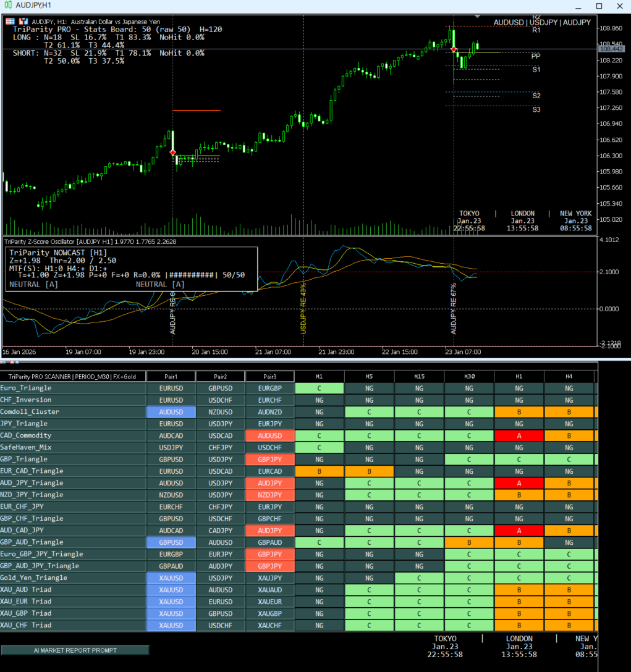Click USDCHF cell in CHF_Inversion row
Image resolution: width=631 pixels, height=672 pixels.
[221, 400]
